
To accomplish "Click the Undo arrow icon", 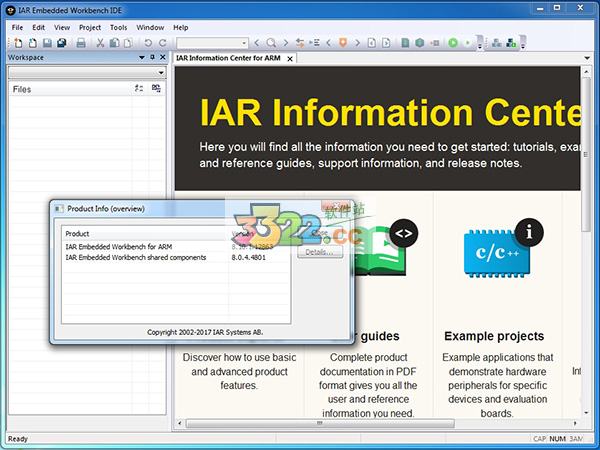I will pos(148,43).
